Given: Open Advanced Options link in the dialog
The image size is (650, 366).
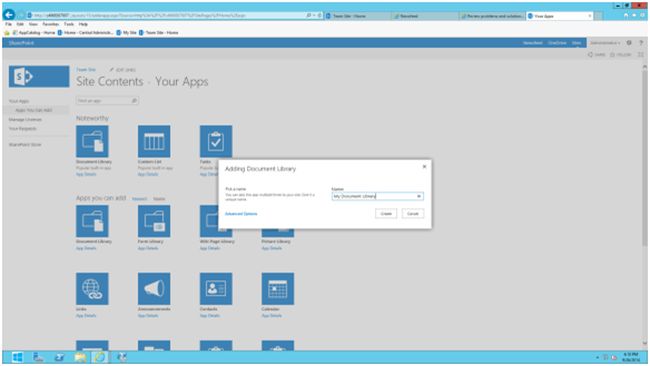Looking at the screenshot, I should point(241,214).
